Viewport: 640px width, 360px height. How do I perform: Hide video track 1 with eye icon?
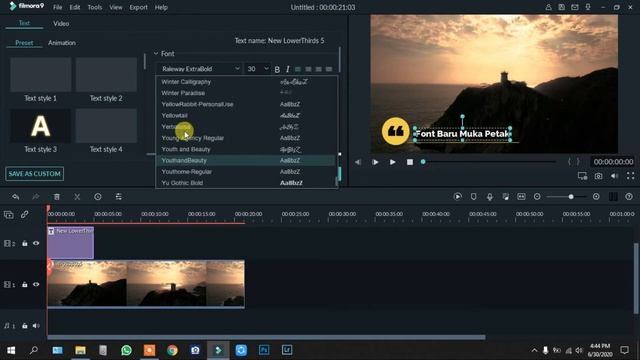[36, 284]
